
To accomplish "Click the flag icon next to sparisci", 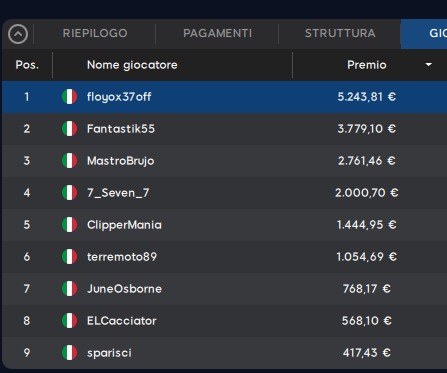I will point(69,353).
